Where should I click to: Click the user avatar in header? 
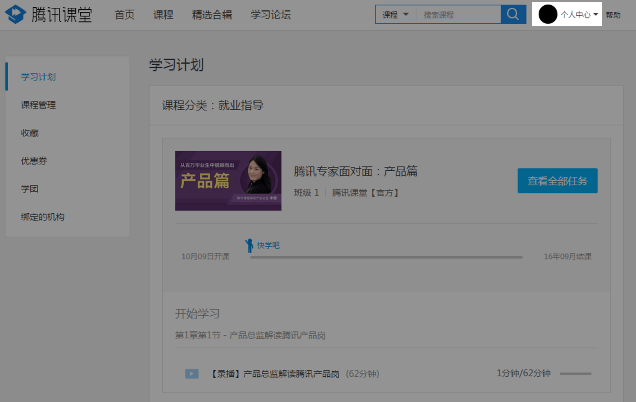tap(547, 15)
